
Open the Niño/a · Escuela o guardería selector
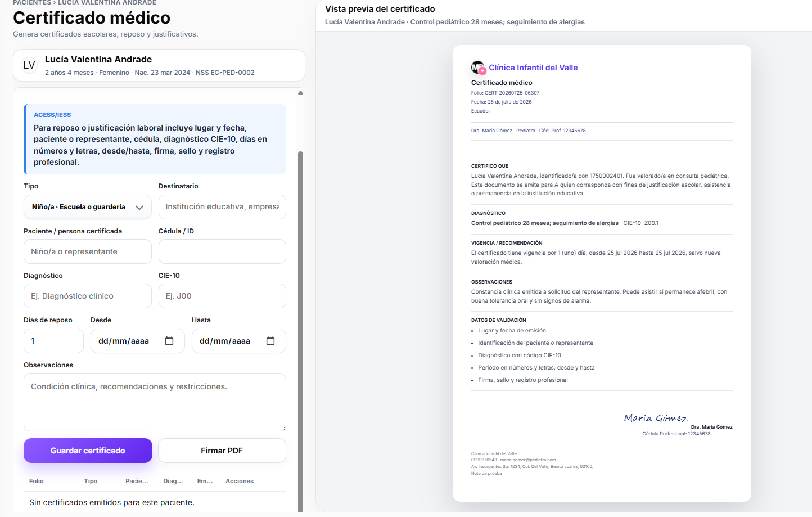click(88, 207)
